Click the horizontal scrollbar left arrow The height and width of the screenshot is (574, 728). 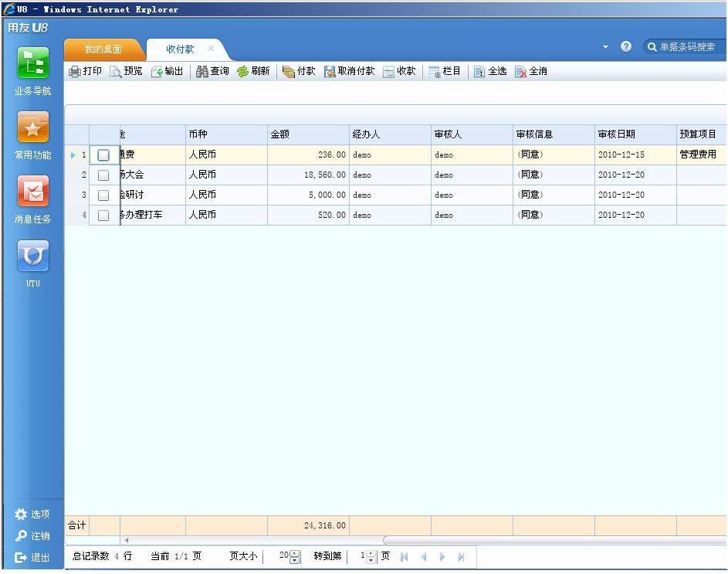point(127,540)
